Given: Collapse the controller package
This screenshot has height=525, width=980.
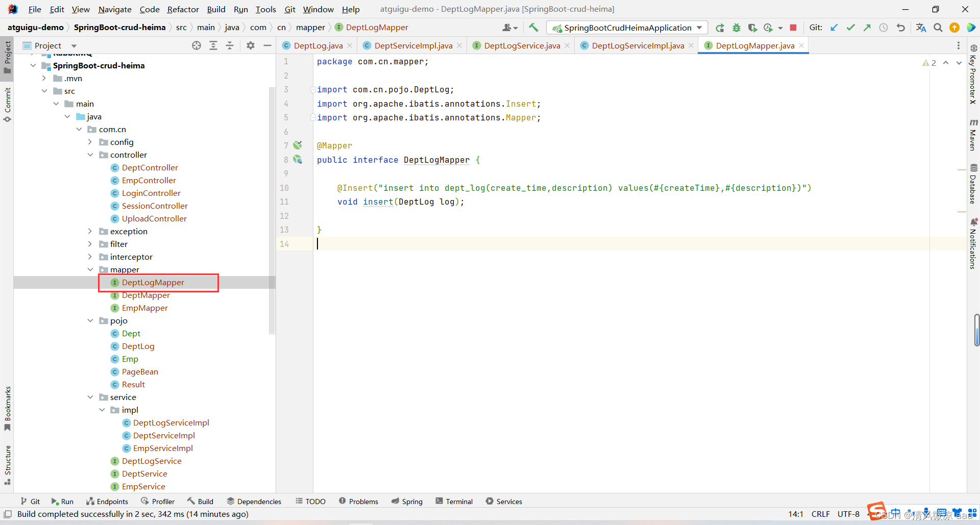Looking at the screenshot, I should [90, 155].
